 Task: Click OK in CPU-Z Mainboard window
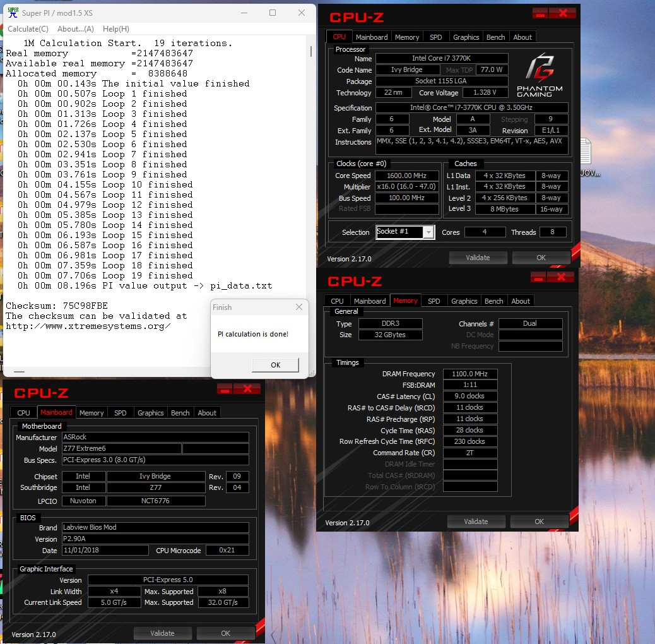point(225,633)
